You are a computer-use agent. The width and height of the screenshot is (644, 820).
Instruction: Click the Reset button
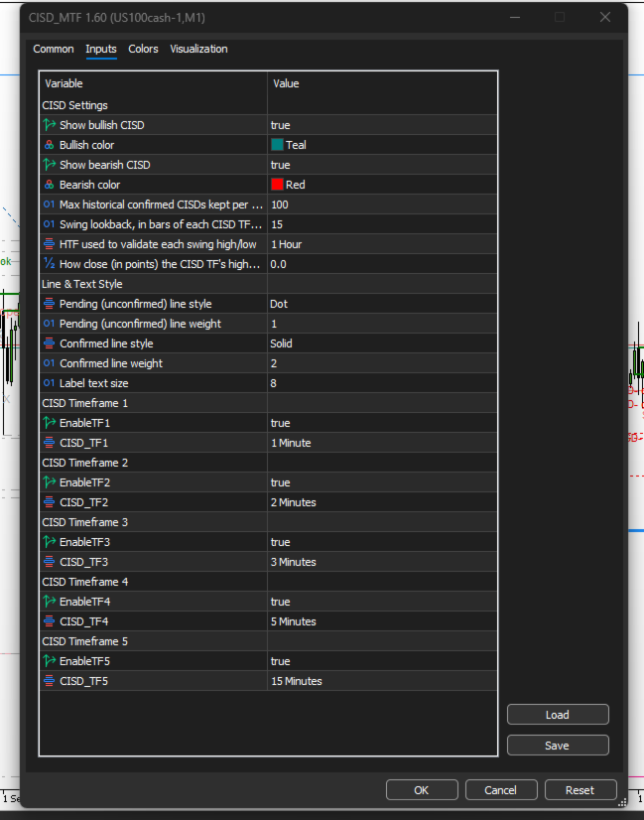click(x=580, y=790)
